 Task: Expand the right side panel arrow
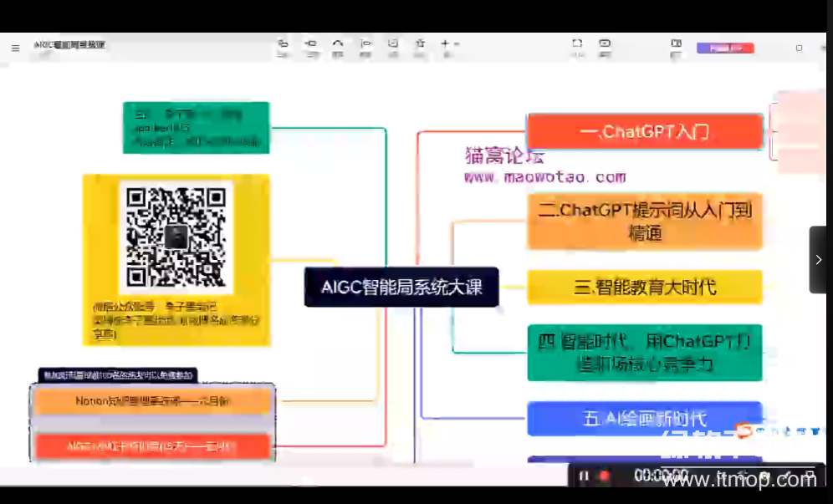pos(818,260)
